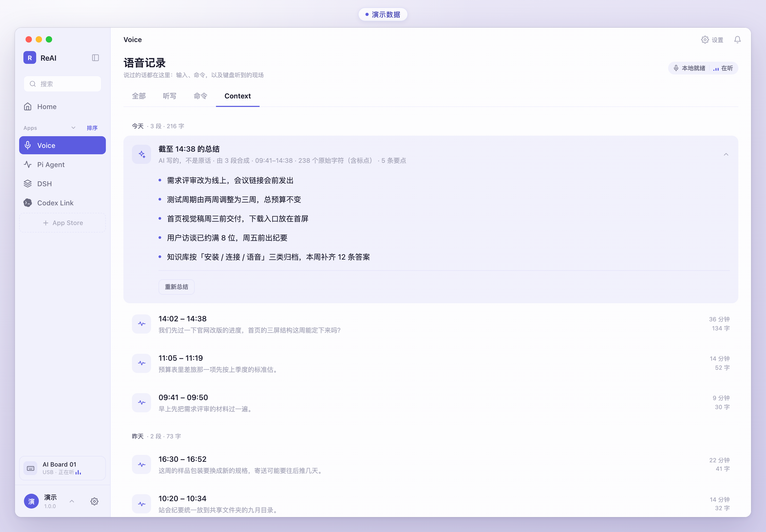This screenshot has height=532, width=766.
Task: Select the Context tab
Action: point(238,96)
